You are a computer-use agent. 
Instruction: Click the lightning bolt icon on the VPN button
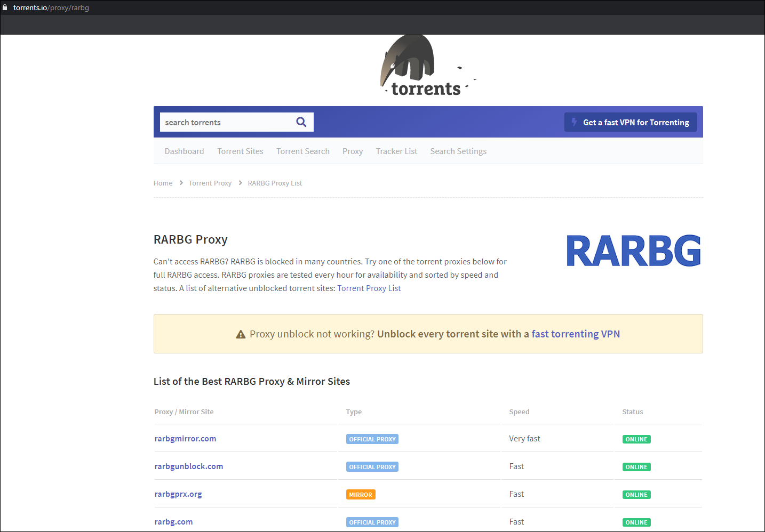pyautogui.click(x=574, y=122)
